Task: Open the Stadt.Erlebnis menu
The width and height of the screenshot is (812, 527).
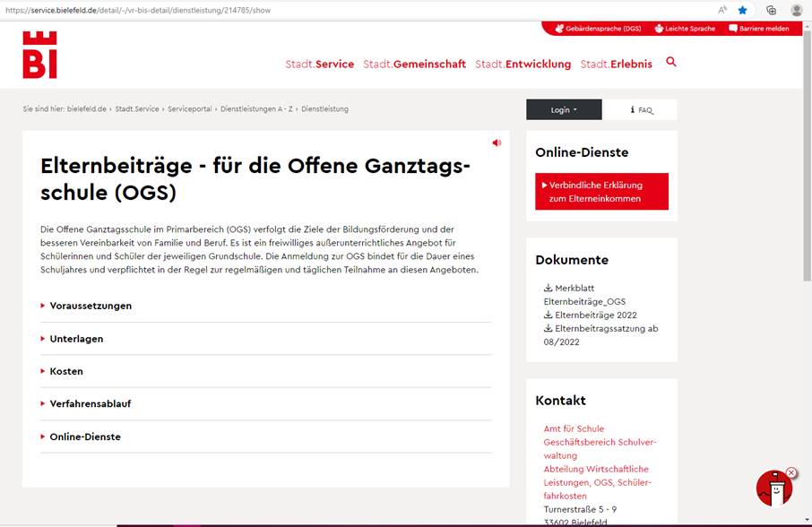Action: pyautogui.click(x=617, y=65)
